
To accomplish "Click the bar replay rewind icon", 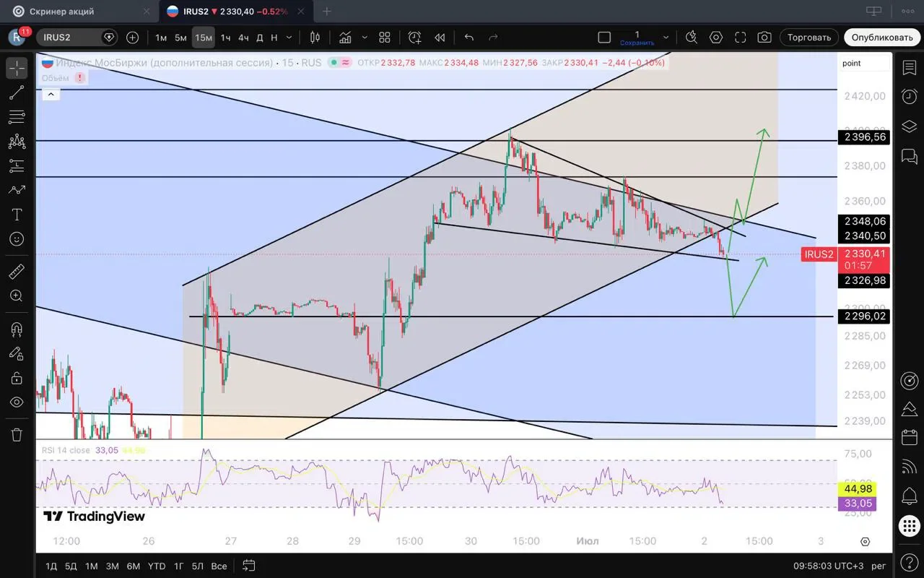I will pyautogui.click(x=440, y=38).
